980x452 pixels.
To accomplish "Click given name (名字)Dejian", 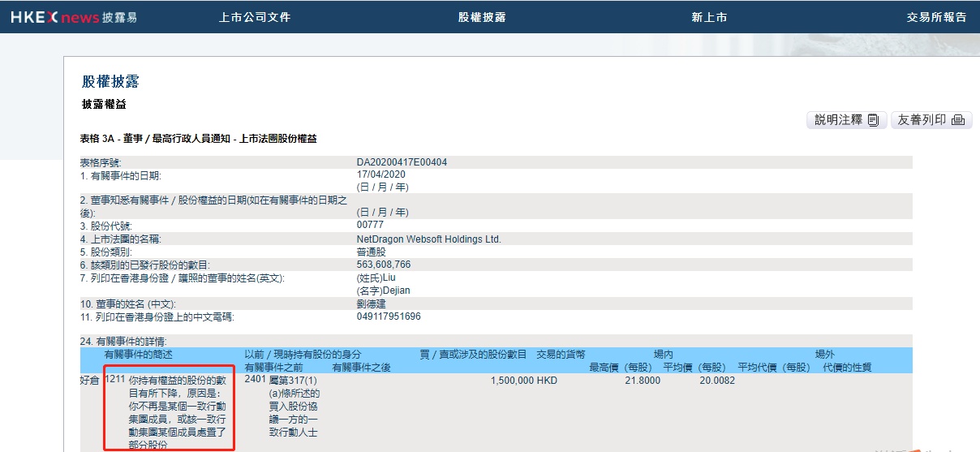I will point(384,291).
